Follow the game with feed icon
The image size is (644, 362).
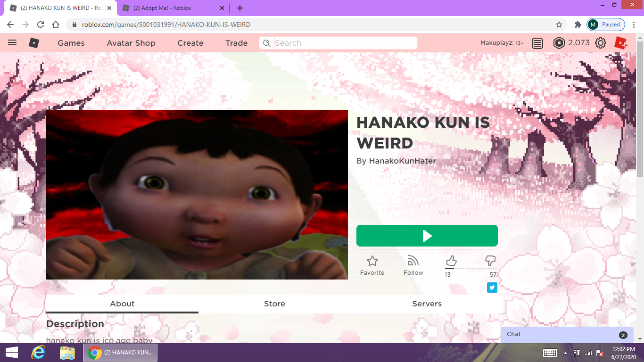(413, 261)
